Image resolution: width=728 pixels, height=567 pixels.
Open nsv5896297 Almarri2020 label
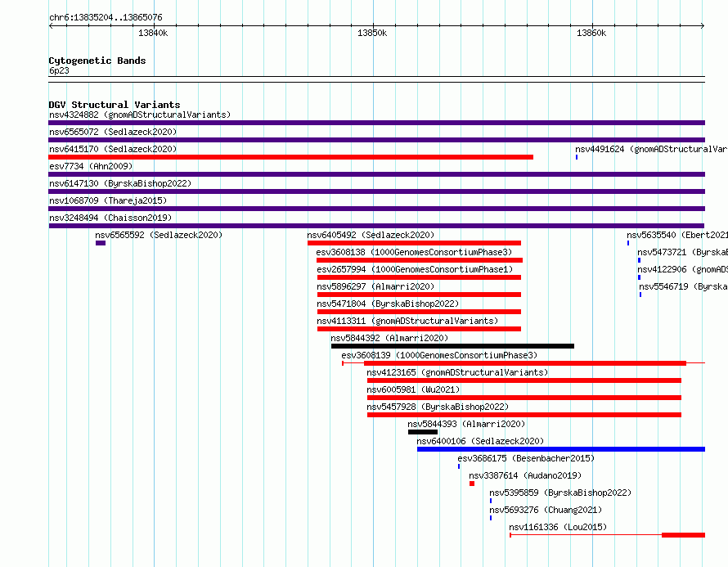pyautogui.click(x=375, y=286)
